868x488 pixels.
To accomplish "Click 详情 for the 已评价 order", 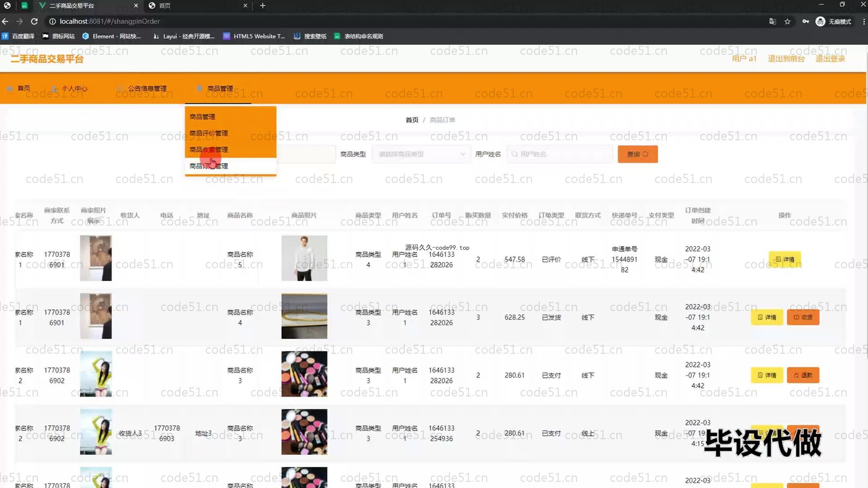I will point(785,260).
